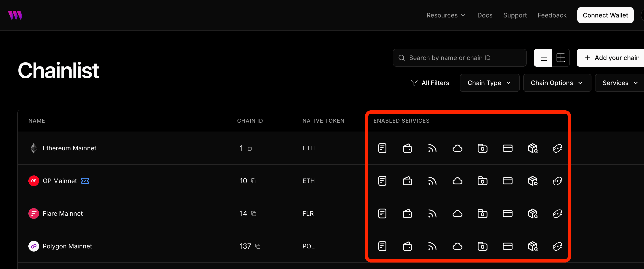Click the CHAIN ID column header

coord(250,121)
